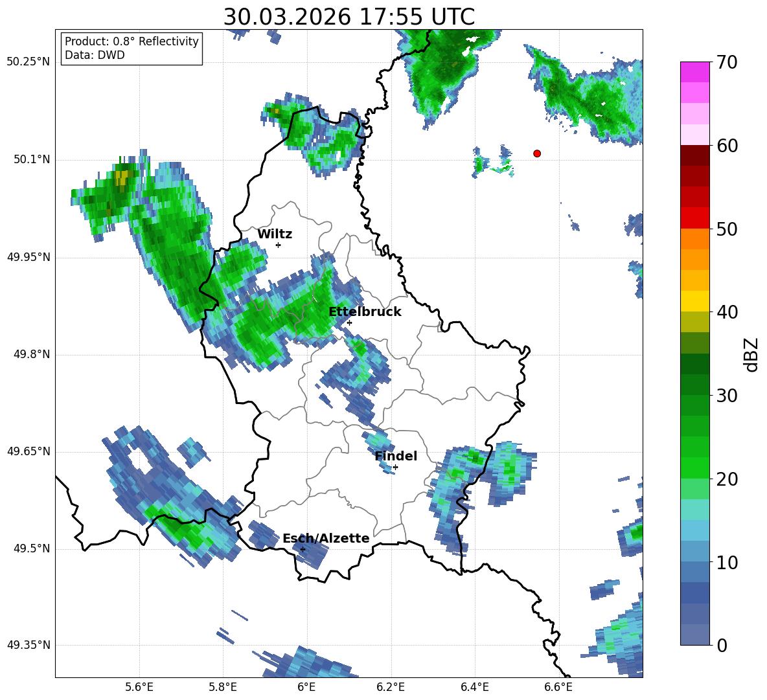This screenshot has width=767, height=700.
Task: Click the dark maroon colorbar segment below 60
Action: tap(694, 155)
